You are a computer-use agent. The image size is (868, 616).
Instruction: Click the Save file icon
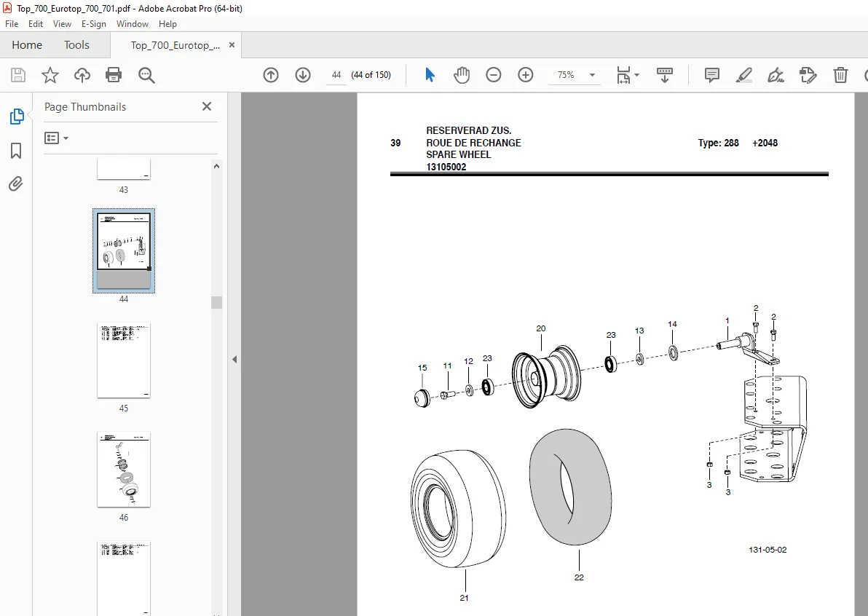18,75
